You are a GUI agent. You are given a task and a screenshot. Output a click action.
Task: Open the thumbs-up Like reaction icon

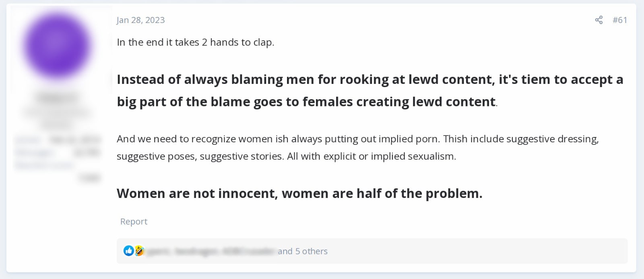128,251
